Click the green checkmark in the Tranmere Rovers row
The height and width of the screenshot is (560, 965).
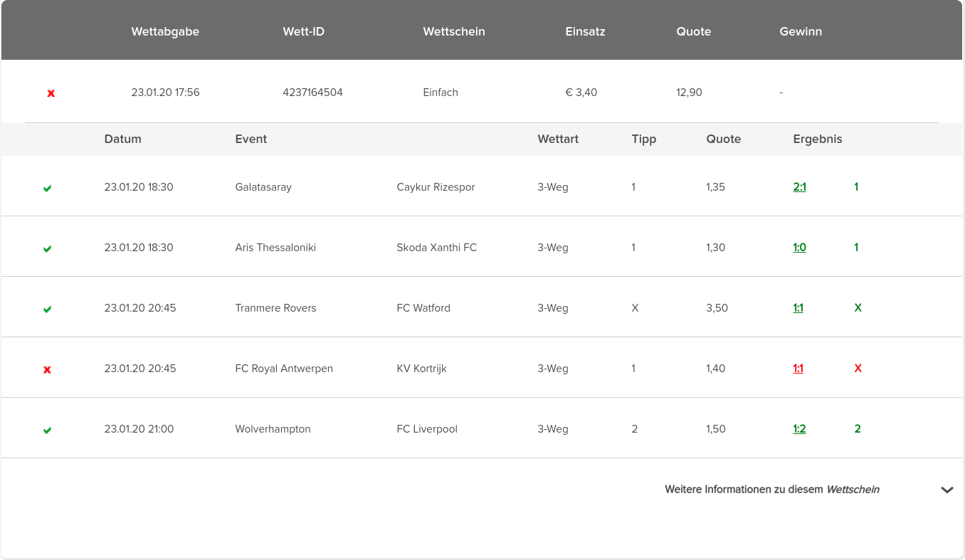[47, 310]
